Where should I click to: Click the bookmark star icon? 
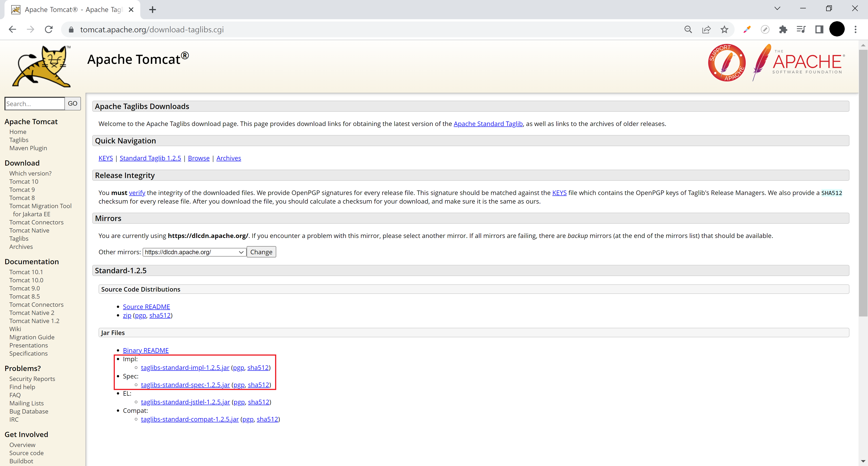click(x=724, y=30)
